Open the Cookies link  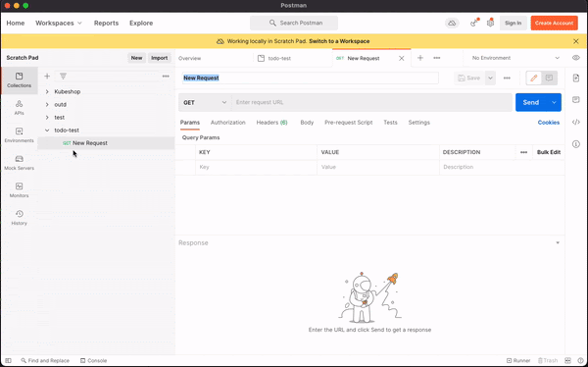[x=549, y=123]
